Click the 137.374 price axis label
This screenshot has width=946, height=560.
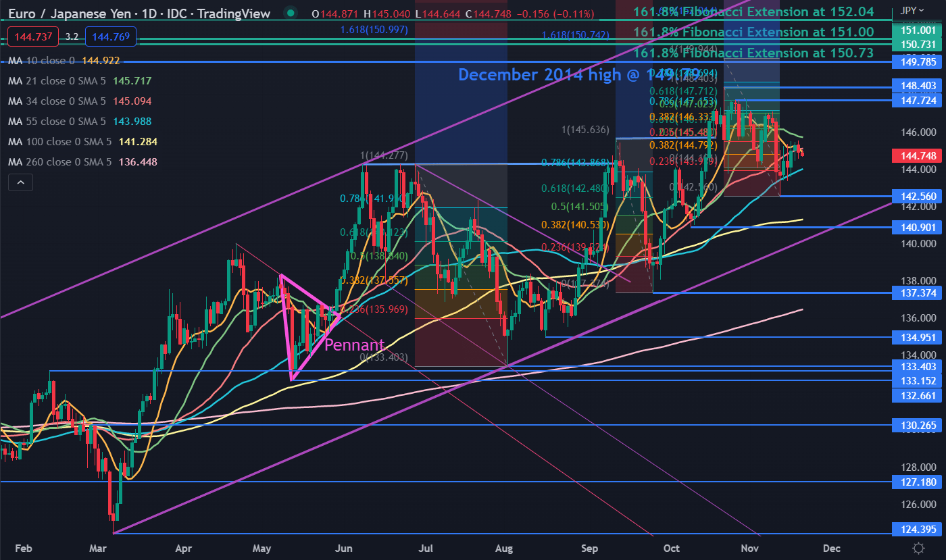(918, 292)
